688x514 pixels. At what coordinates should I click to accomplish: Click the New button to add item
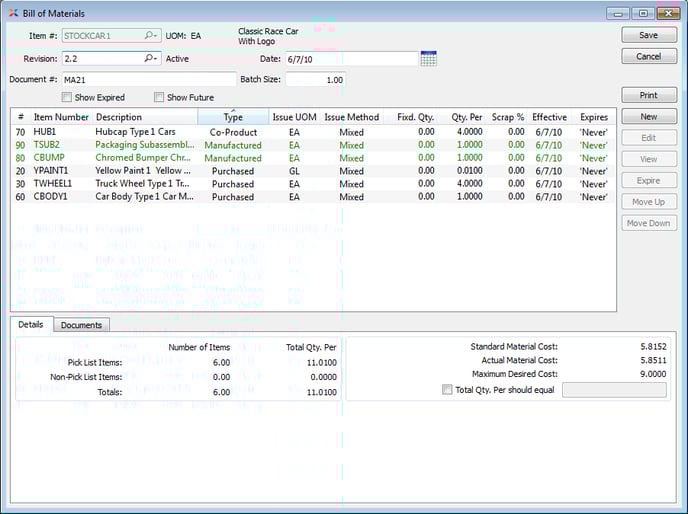pyautogui.click(x=648, y=117)
